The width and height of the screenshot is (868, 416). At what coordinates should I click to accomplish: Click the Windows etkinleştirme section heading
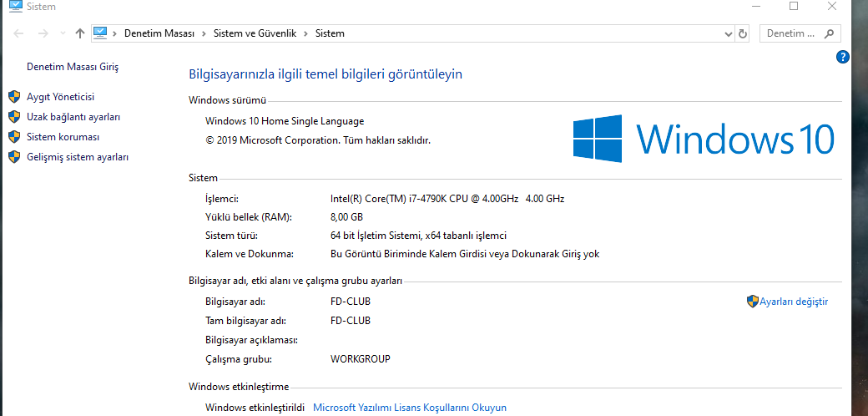(x=239, y=387)
